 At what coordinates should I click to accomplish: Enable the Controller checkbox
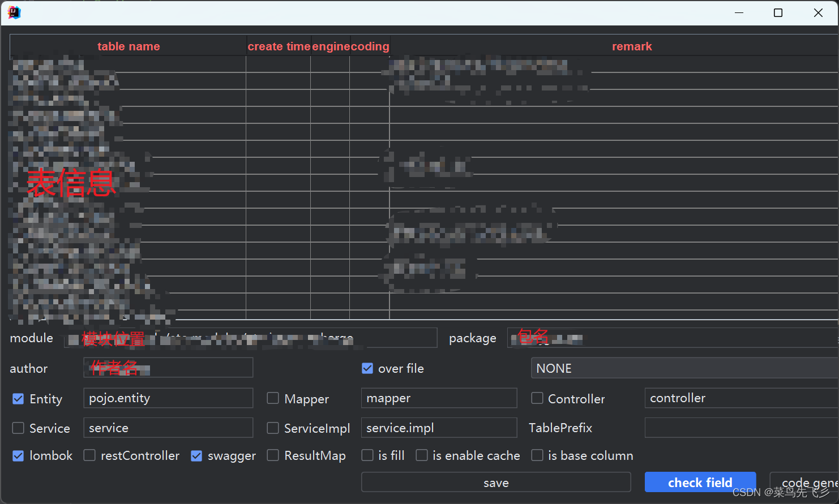click(537, 398)
